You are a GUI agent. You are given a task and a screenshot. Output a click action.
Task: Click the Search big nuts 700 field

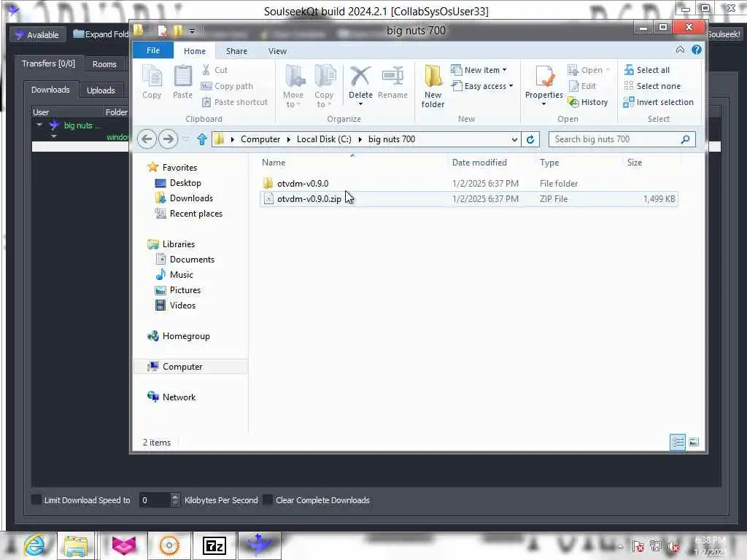[x=622, y=139]
